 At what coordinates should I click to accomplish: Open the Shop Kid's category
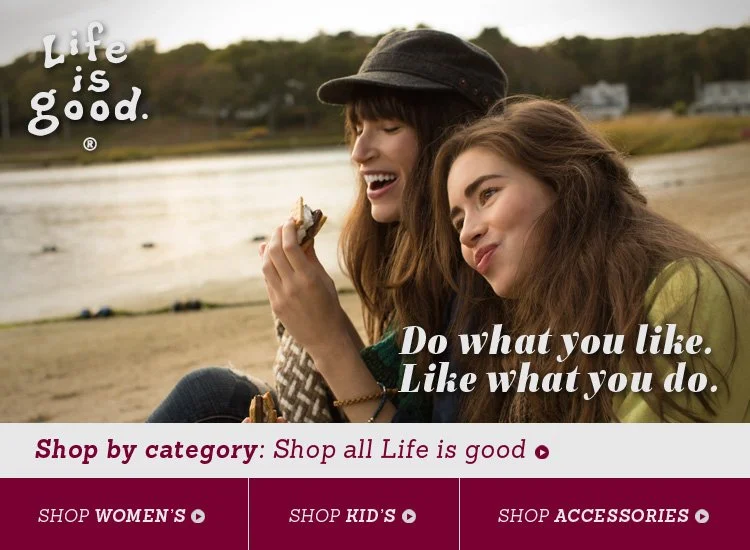tap(354, 514)
